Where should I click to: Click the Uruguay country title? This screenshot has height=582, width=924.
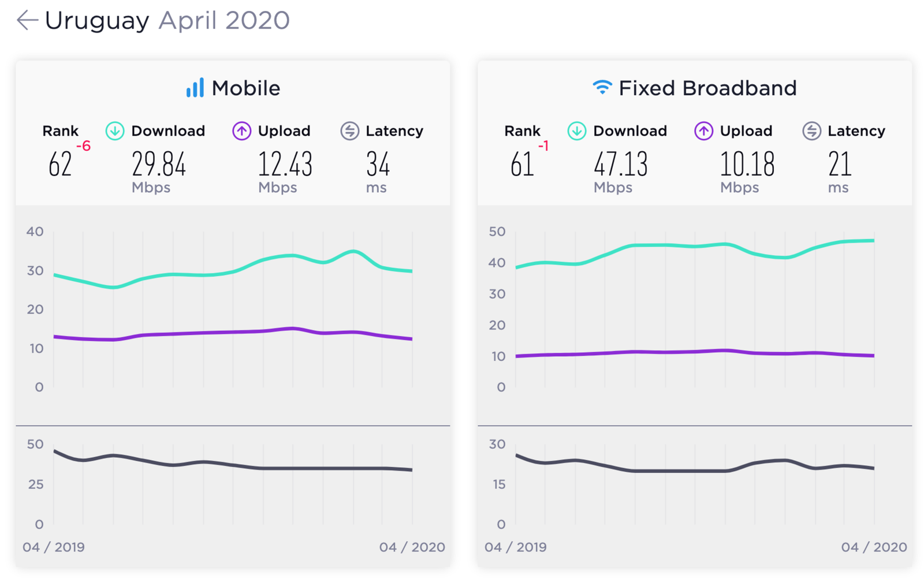pyautogui.click(x=97, y=21)
